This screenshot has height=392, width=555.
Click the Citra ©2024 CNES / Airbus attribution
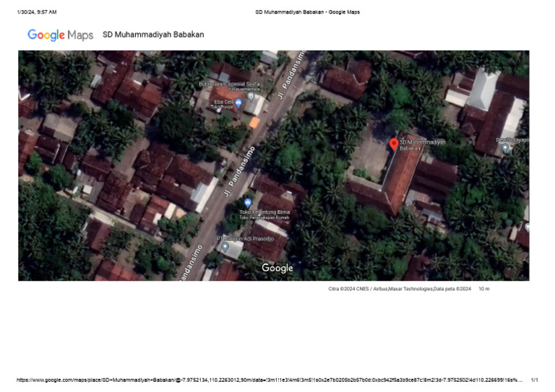pyautogui.click(x=400, y=289)
